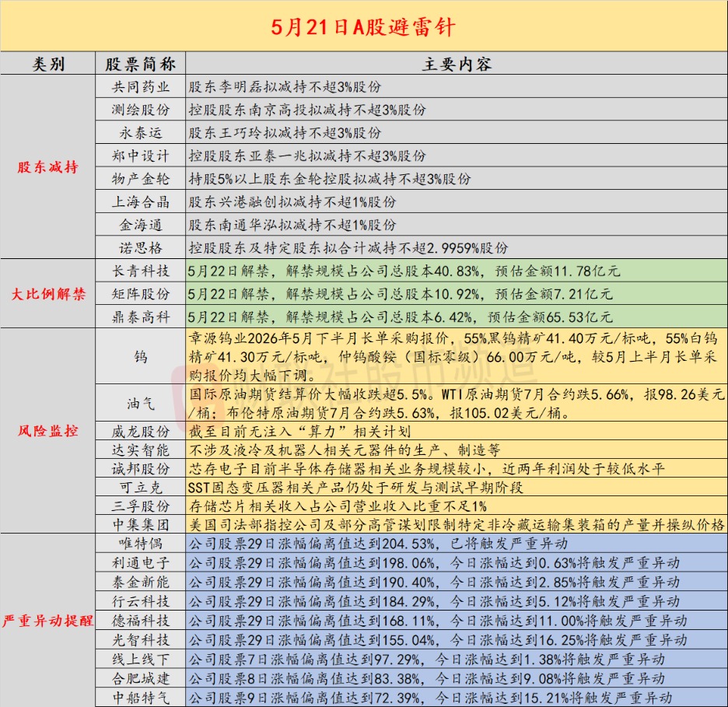The height and width of the screenshot is (707, 728).
Task: Select stock name '线上线下'
Action: pyautogui.click(x=140, y=659)
